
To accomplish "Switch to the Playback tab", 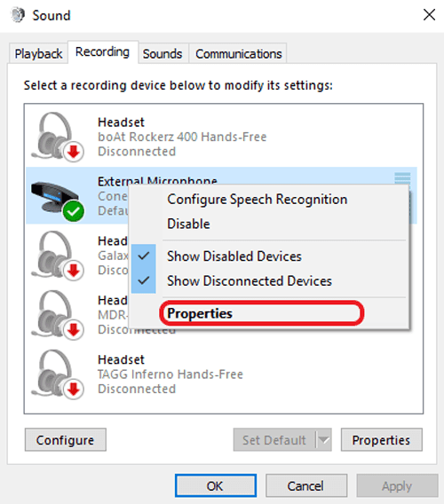I will [38, 53].
